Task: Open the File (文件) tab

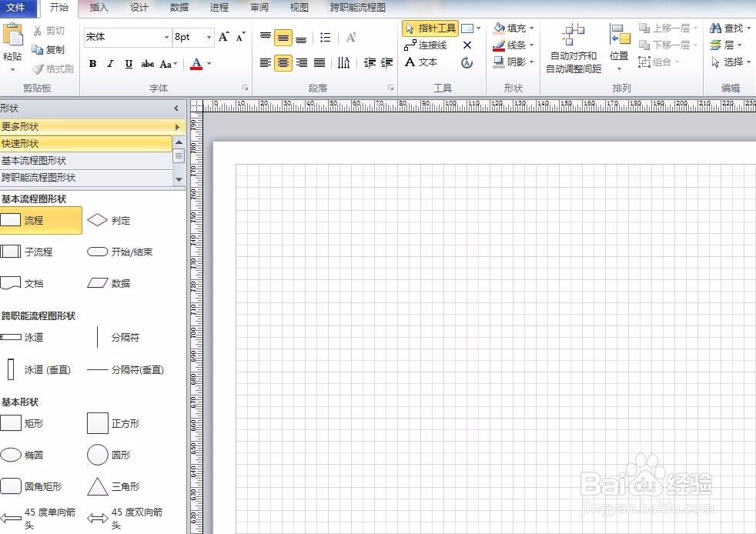Action: [18, 8]
